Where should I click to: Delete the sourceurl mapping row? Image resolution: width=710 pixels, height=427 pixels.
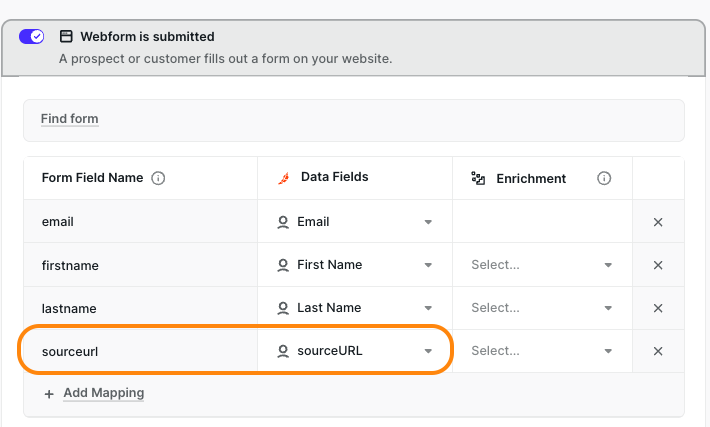coord(658,351)
